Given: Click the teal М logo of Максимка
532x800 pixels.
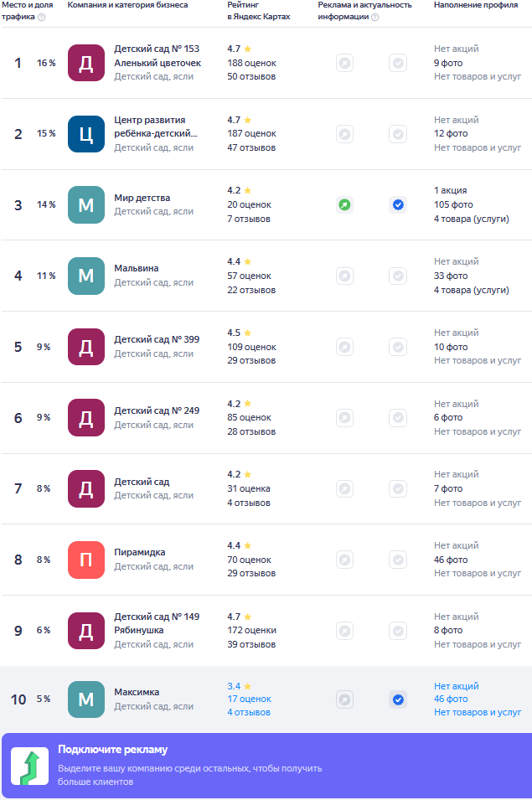Looking at the screenshot, I should (86, 699).
